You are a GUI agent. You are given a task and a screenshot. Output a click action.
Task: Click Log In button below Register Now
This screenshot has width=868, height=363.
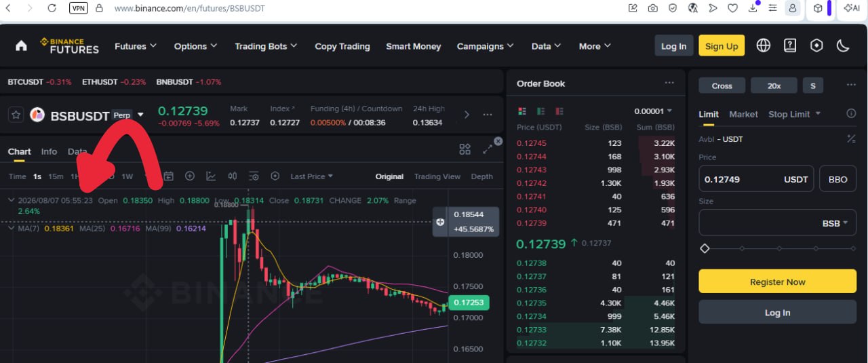(777, 312)
